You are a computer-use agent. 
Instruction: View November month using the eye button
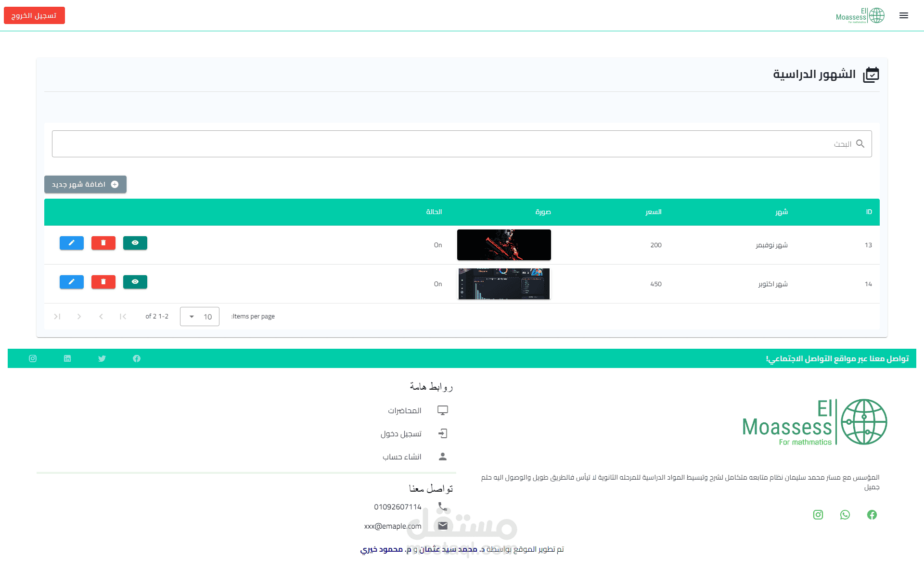pyautogui.click(x=135, y=243)
